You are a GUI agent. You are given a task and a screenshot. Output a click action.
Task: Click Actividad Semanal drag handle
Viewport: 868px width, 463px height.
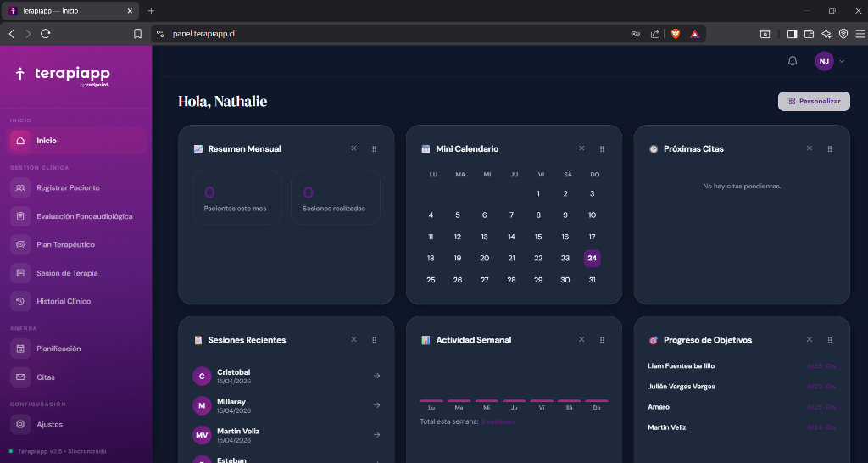602,340
